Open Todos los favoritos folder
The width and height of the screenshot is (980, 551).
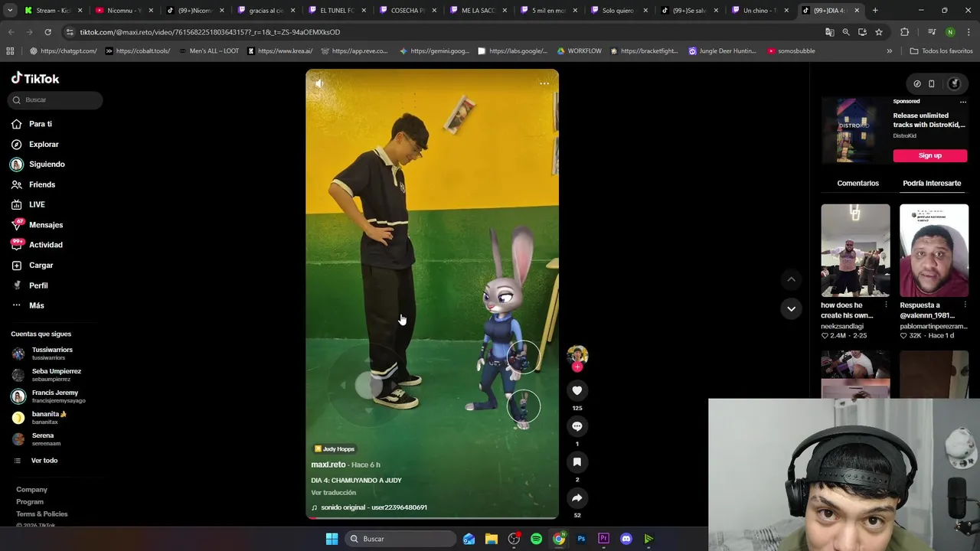(x=942, y=51)
